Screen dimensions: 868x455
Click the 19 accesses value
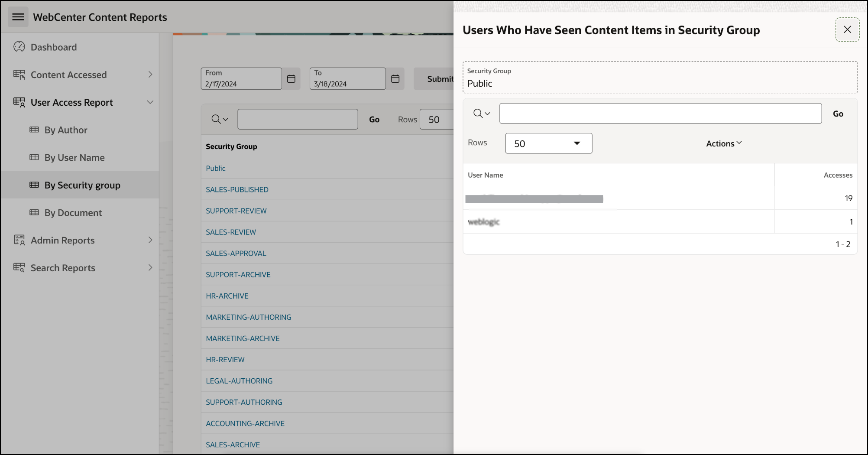(x=848, y=198)
